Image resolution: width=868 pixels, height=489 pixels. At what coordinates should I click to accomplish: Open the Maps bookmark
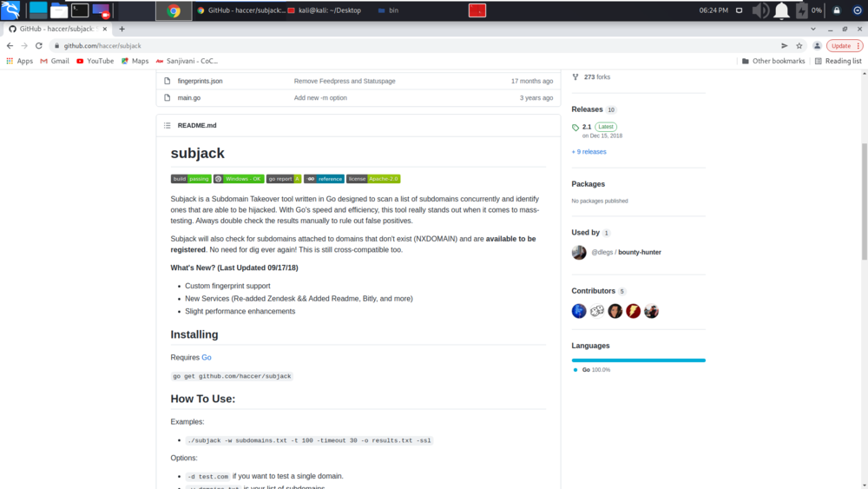tap(135, 61)
